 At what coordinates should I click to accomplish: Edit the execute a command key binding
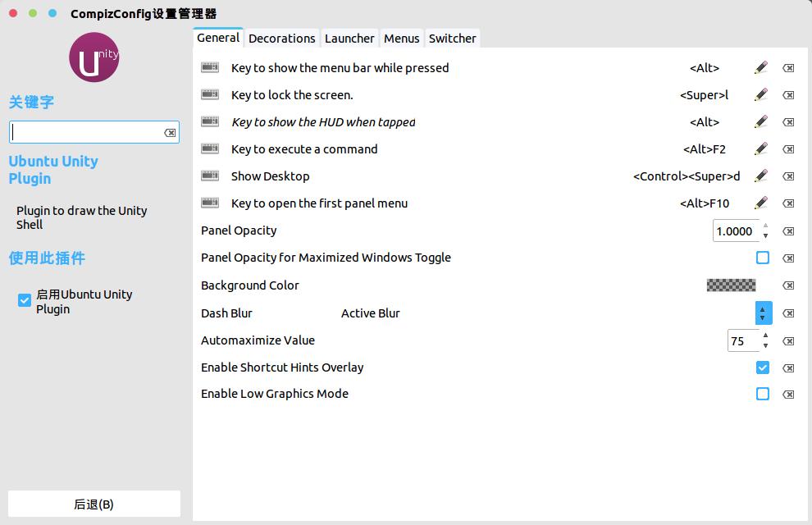pos(760,148)
